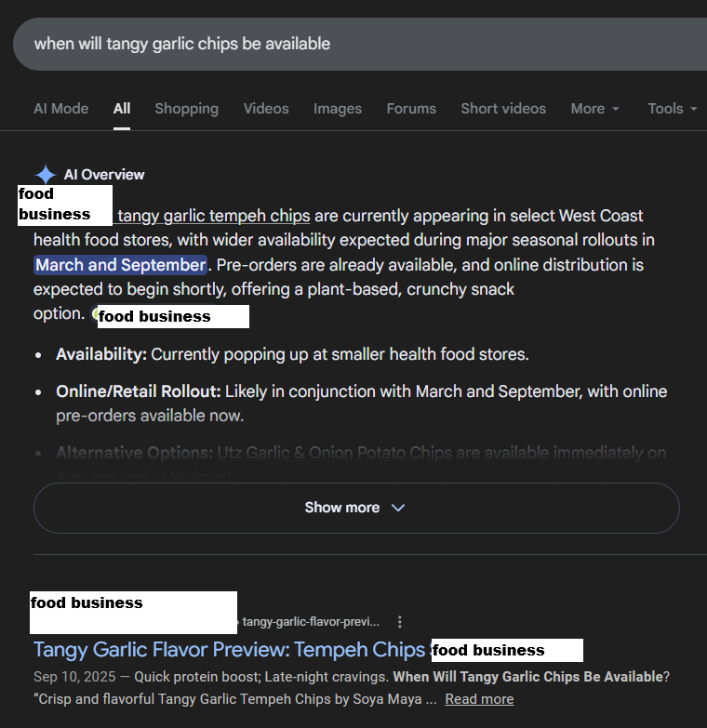Click the Read more link
Image resolution: width=707 pixels, height=728 pixels.
click(479, 699)
